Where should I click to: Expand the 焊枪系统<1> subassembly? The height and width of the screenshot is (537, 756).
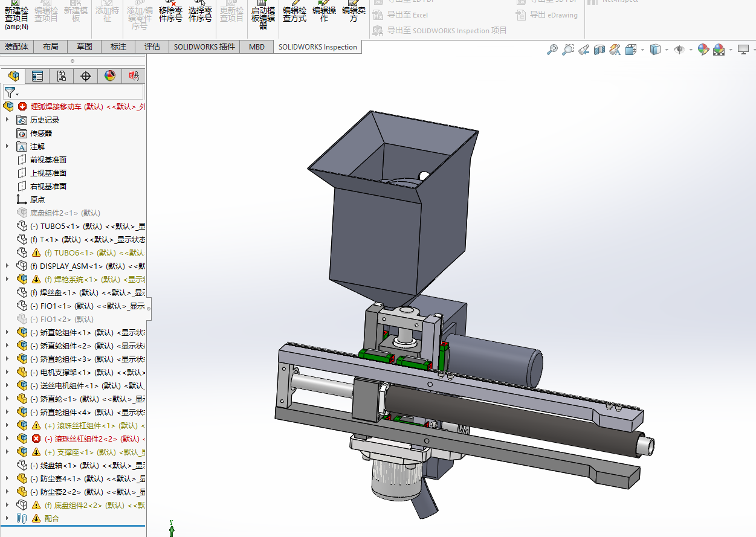pos(8,279)
